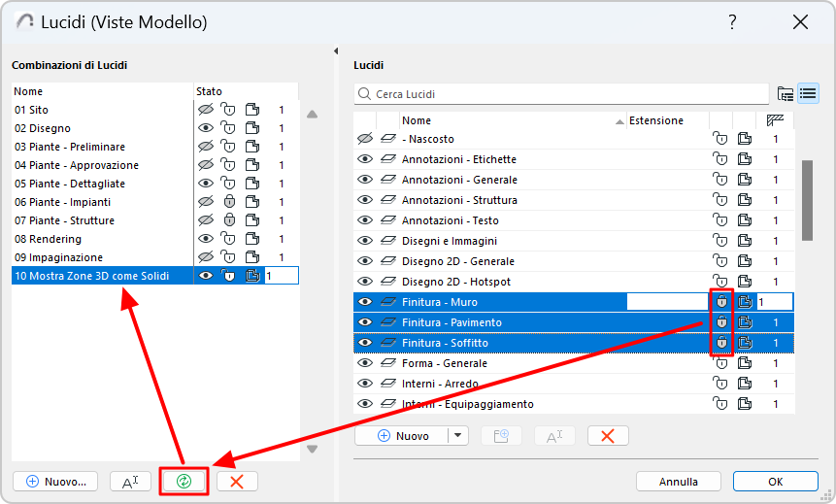Toggle lock icon for Finitura - Pavimento layer

[x=720, y=322]
